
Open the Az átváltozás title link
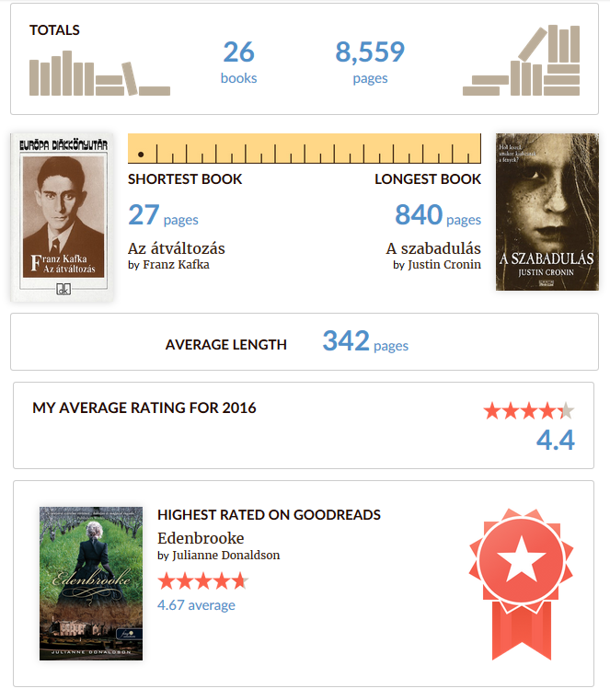click(177, 248)
